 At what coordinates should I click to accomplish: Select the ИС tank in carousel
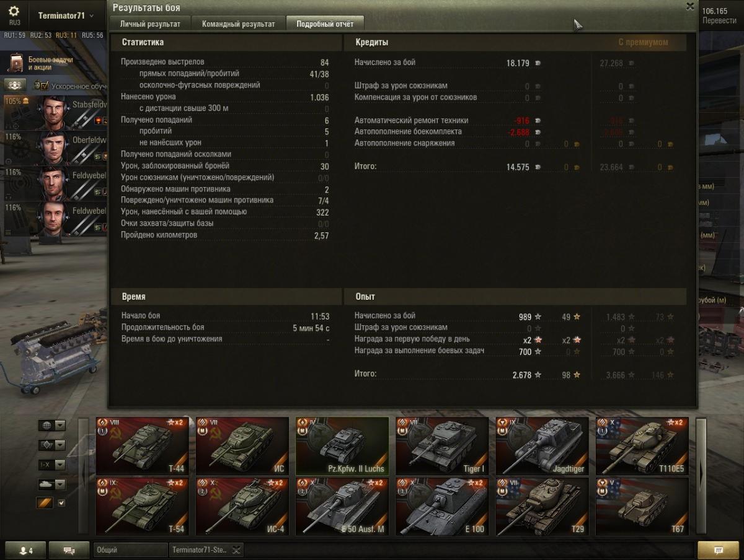point(242,446)
